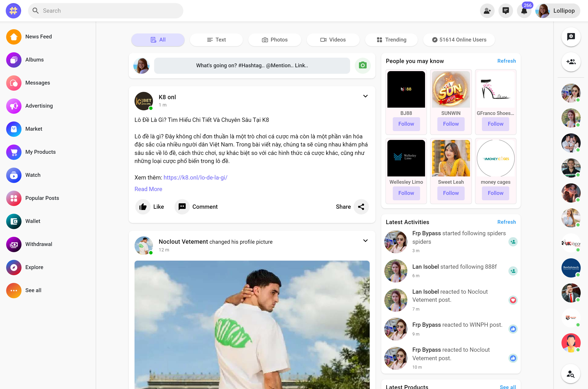Viewport: 588px width, 389px height.
Task: Expand the K8 onl post options chevron
Action: click(x=365, y=96)
